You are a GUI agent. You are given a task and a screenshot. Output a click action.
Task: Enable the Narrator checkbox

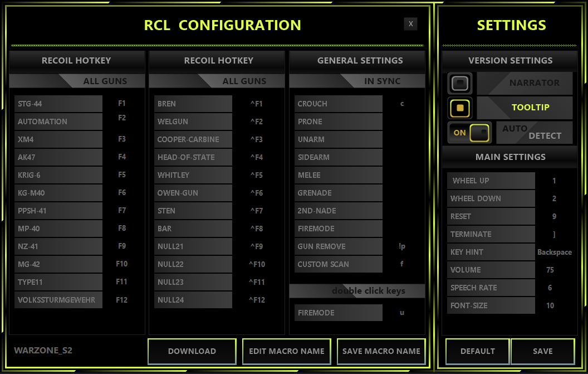click(x=460, y=83)
